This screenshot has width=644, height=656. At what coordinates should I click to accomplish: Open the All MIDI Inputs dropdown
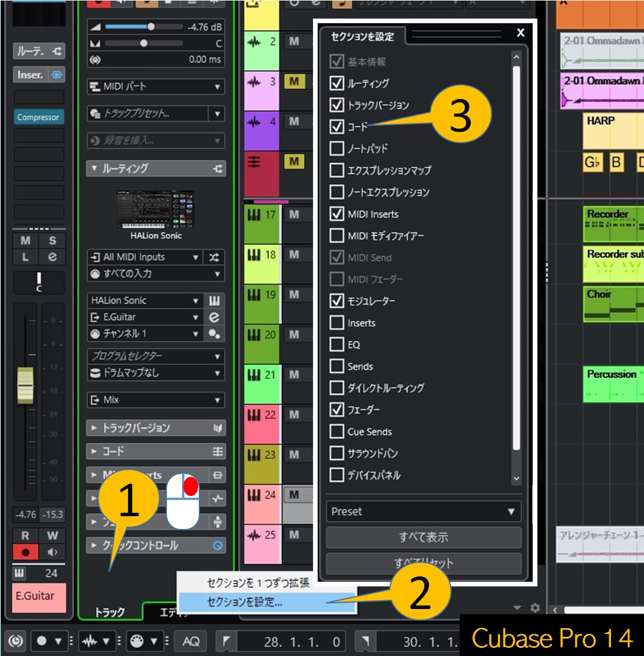pyautogui.click(x=145, y=257)
